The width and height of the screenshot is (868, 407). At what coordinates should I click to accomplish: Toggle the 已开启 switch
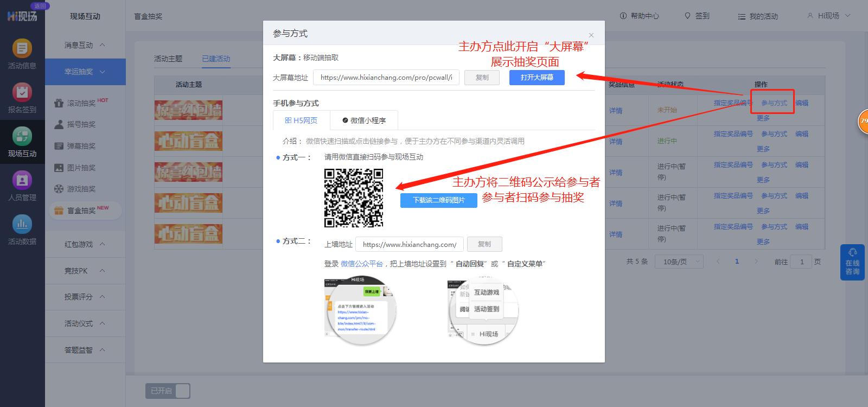click(x=168, y=391)
